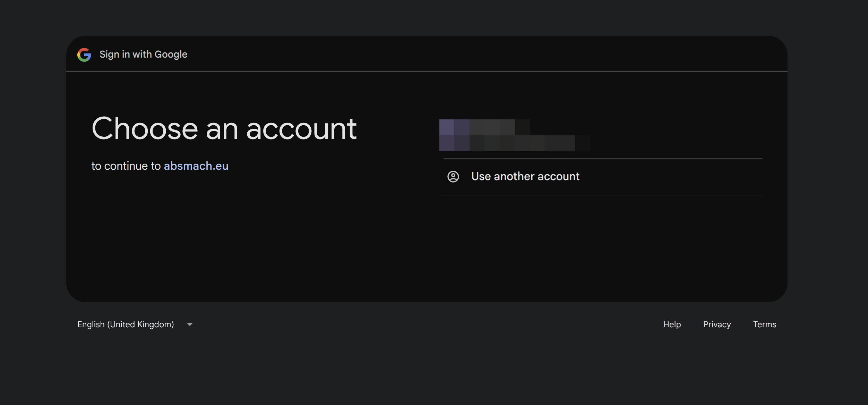868x405 pixels.
Task: Open the English (United Kingdom) language dropdown
Action: (x=135, y=324)
